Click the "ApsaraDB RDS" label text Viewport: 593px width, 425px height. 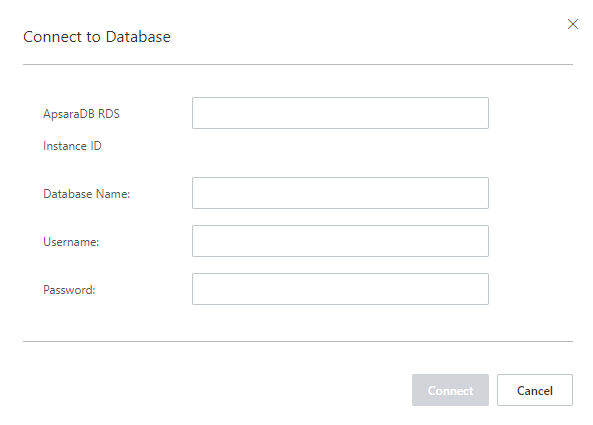pos(81,114)
